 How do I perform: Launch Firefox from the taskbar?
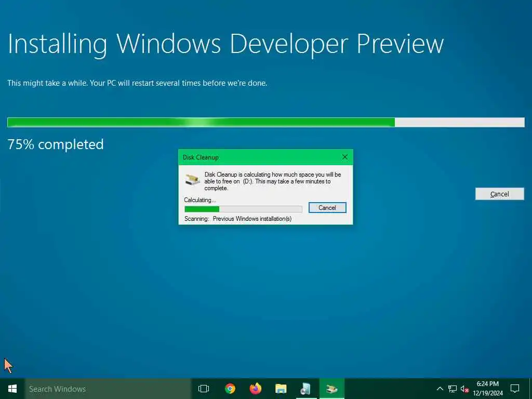click(256, 389)
